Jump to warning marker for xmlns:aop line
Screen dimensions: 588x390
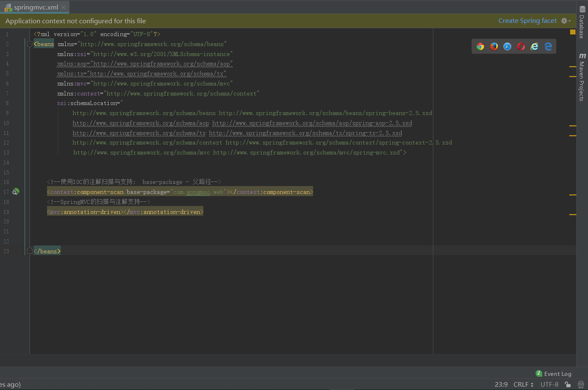coord(573,66)
